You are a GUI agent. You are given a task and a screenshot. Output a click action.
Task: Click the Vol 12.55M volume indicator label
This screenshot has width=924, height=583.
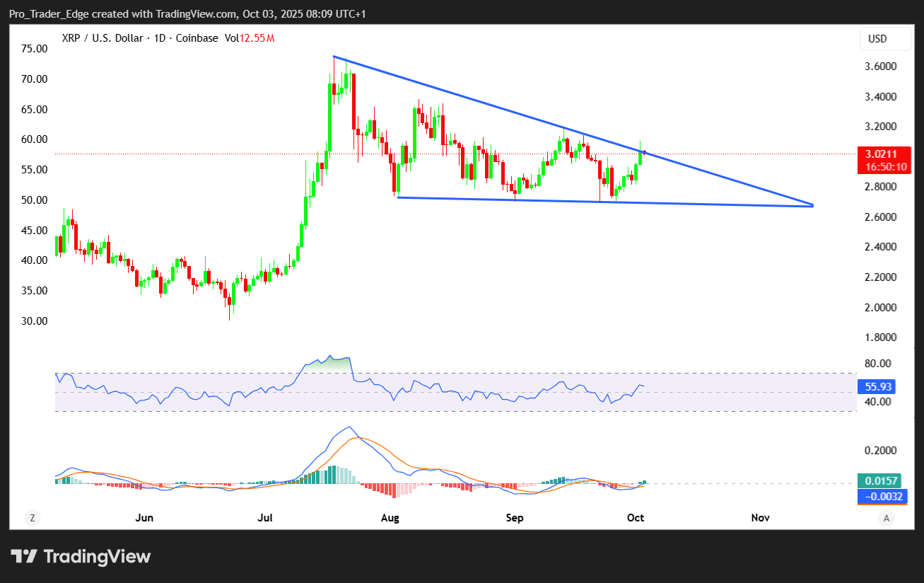[x=250, y=38]
